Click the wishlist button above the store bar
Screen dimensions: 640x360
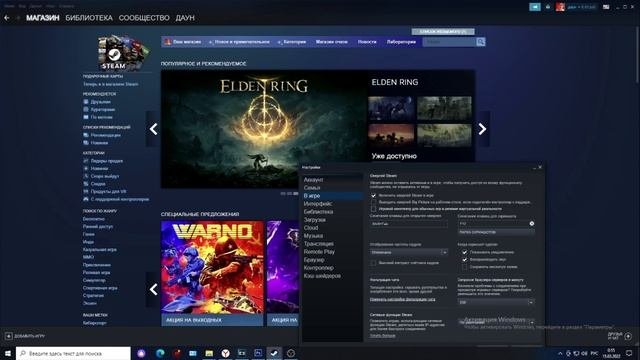(x=443, y=31)
